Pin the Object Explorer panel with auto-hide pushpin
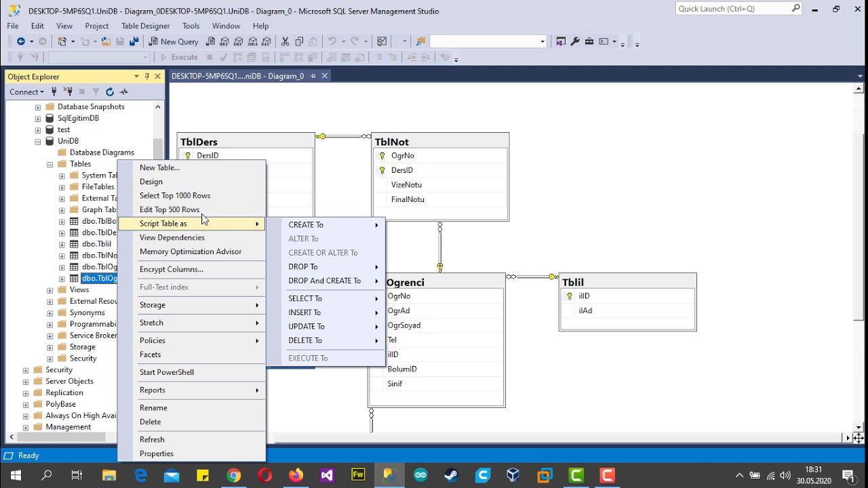The height and width of the screenshot is (488, 868). (x=147, y=77)
